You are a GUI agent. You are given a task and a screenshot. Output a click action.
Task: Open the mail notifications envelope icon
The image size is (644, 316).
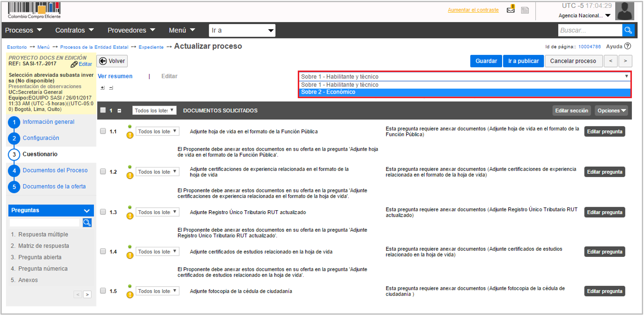pos(511,9)
